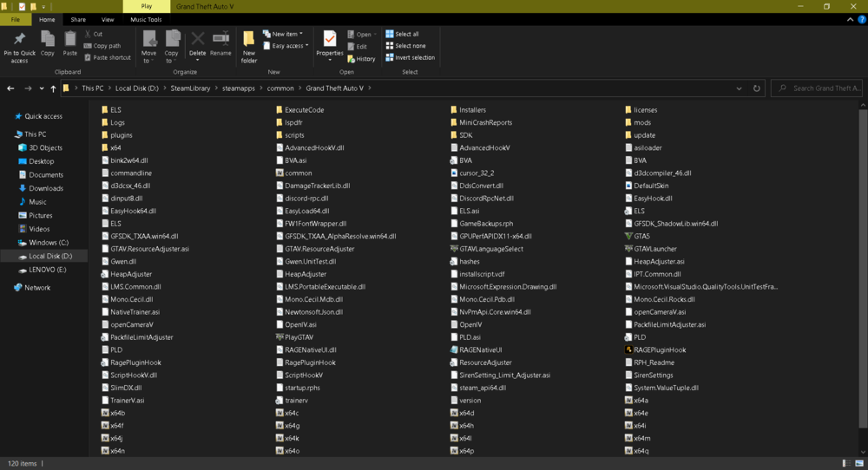Navigate to common in address bar

(280, 88)
